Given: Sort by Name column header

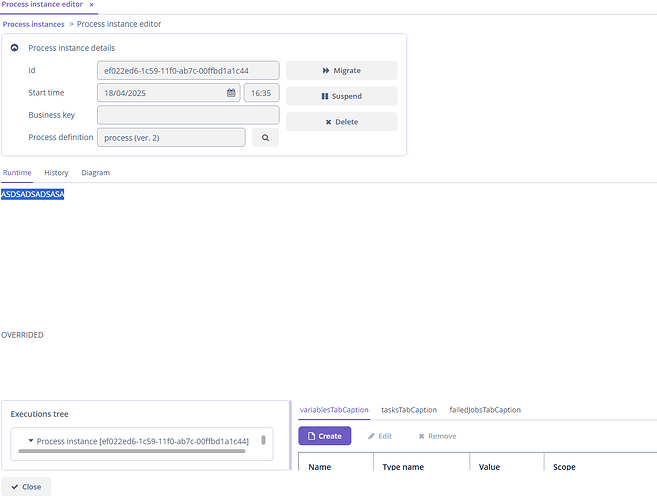Looking at the screenshot, I should click(x=320, y=466).
